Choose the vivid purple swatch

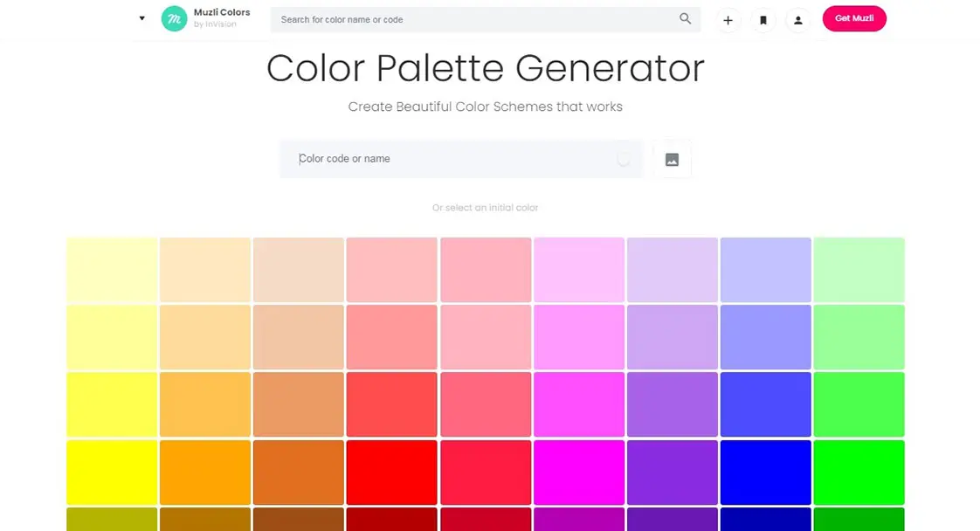click(x=673, y=472)
